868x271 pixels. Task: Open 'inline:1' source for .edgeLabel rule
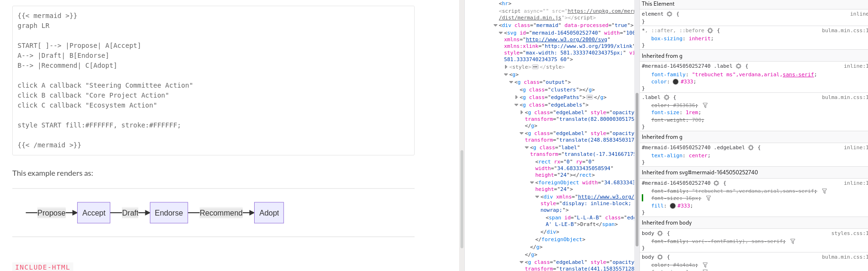[856, 148]
